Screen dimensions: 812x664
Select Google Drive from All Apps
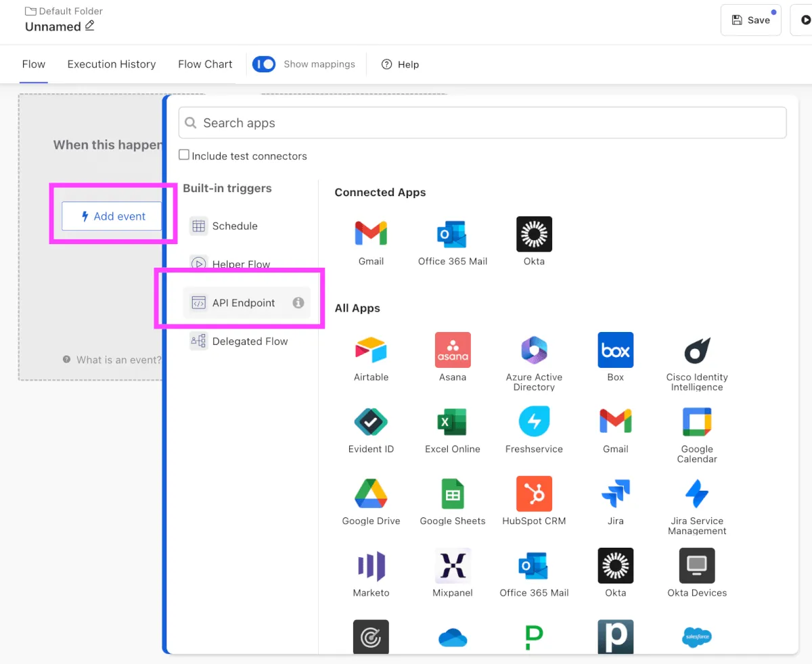click(x=371, y=494)
